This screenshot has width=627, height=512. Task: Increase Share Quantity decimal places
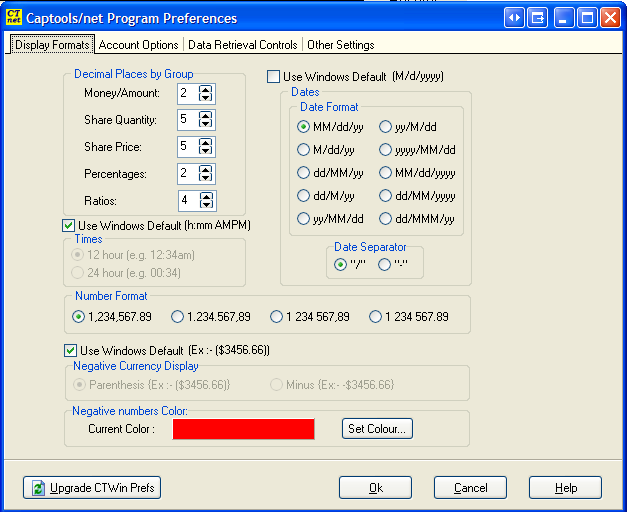pyautogui.click(x=206, y=116)
